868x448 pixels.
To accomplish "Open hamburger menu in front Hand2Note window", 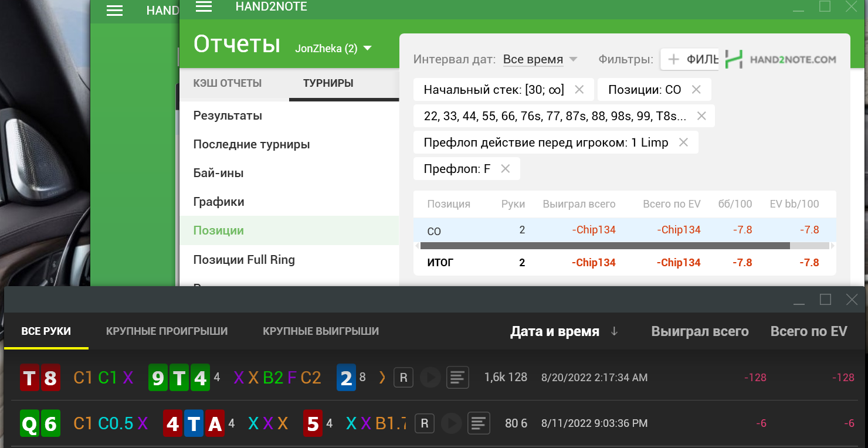I will 204,6.
